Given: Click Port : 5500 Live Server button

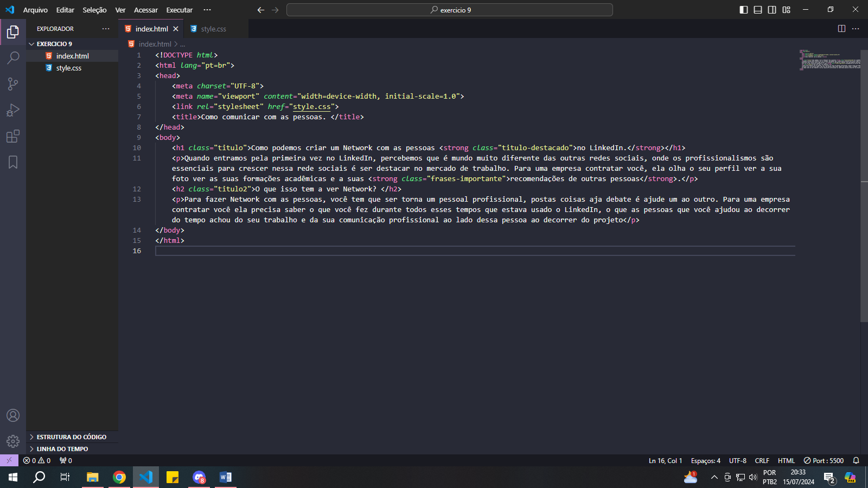Looking at the screenshot, I should click(x=824, y=460).
